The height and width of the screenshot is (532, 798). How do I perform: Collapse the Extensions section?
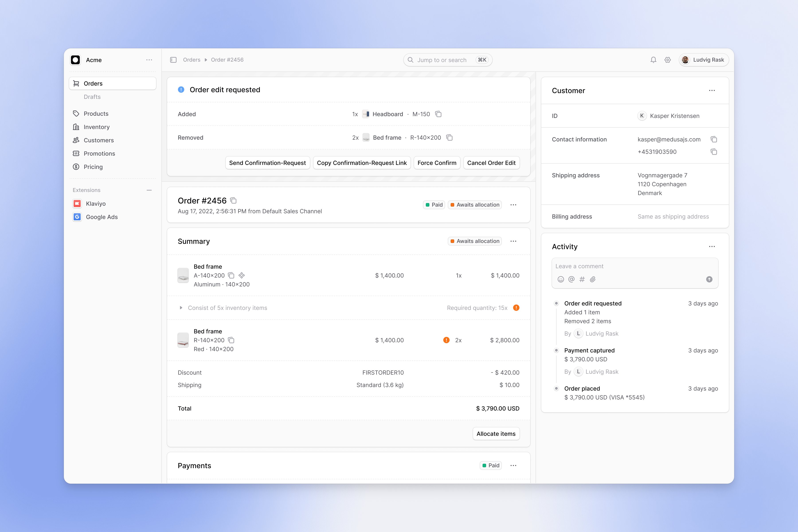(x=149, y=190)
